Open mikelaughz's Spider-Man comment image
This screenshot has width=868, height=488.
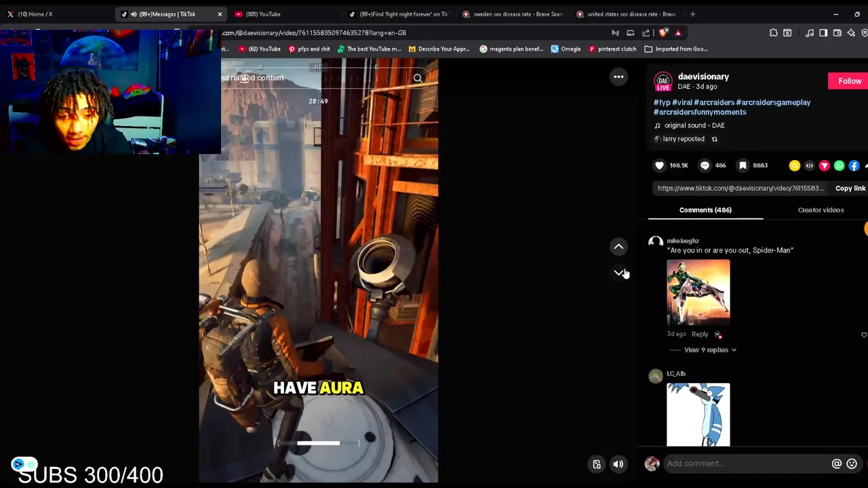[698, 292]
